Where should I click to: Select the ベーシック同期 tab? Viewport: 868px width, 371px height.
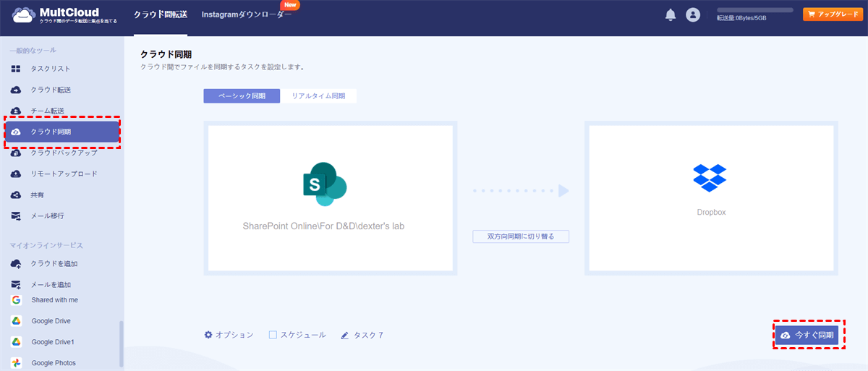tap(242, 95)
